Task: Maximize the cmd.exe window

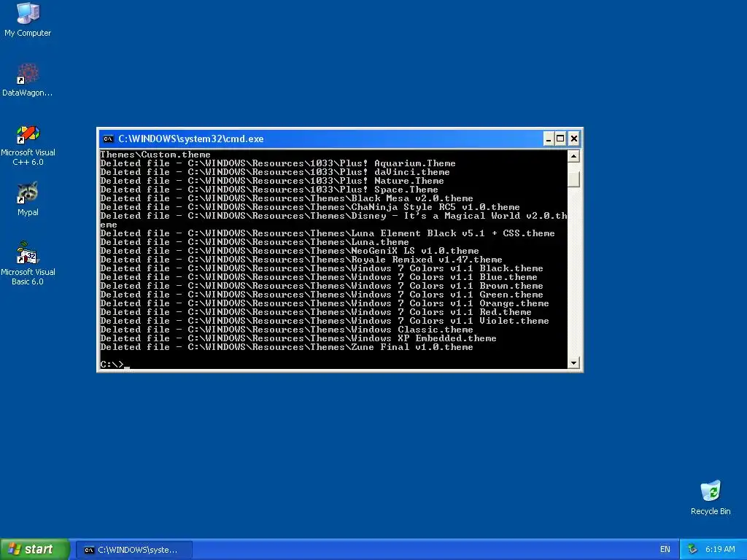Action: pos(561,139)
